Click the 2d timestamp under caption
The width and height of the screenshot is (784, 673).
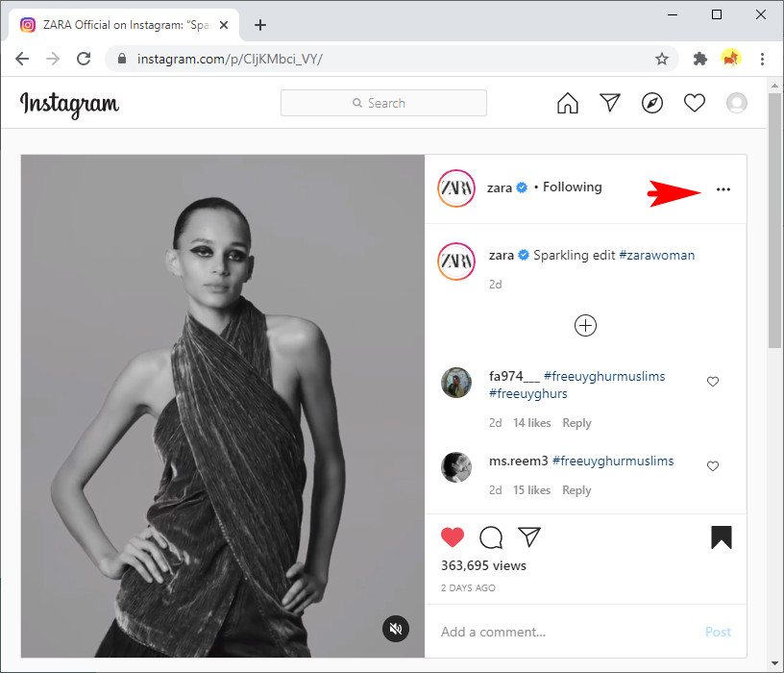click(x=495, y=285)
